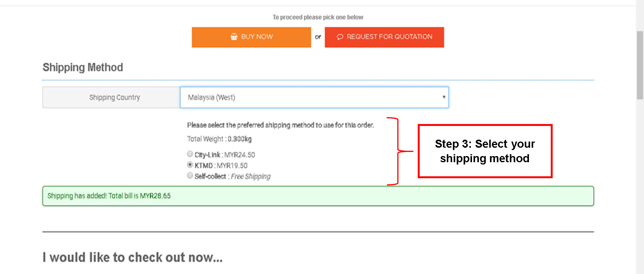Click the Step 3 shipping method annotation box
This screenshot has height=274, width=644.
(x=485, y=151)
